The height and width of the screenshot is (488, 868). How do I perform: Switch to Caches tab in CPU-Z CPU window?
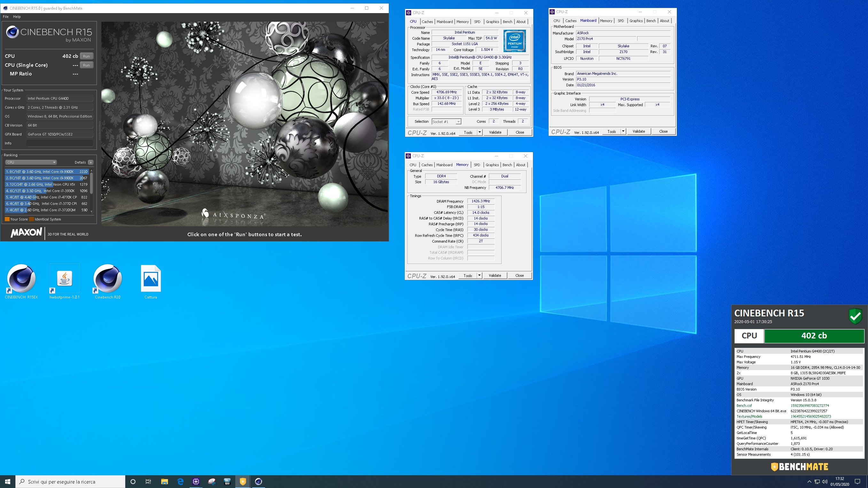[x=427, y=21]
